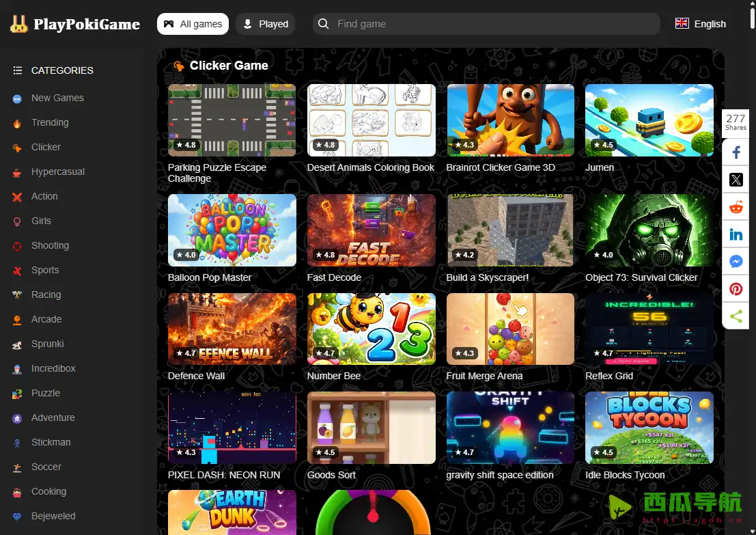Share on Facebook icon

pyautogui.click(x=736, y=153)
